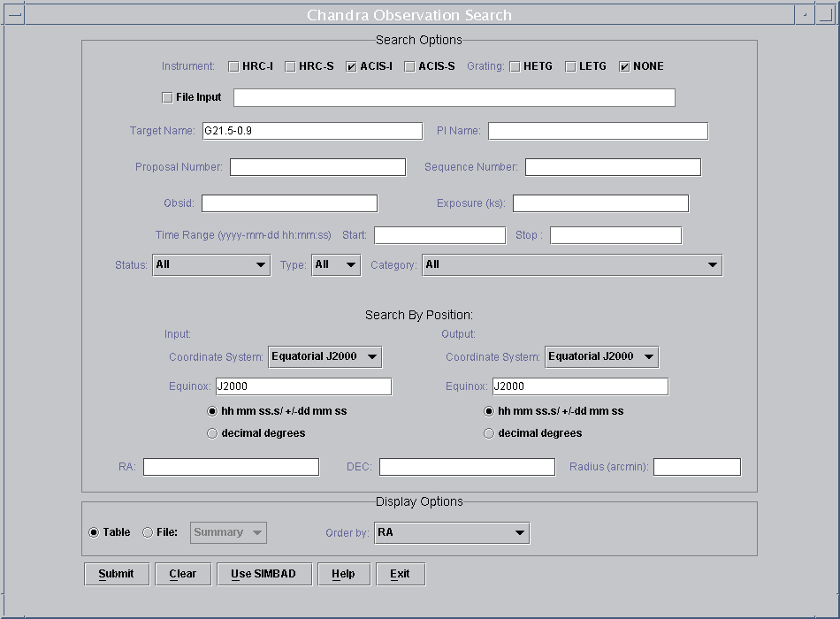Open the Summary file format dropdown

click(228, 532)
